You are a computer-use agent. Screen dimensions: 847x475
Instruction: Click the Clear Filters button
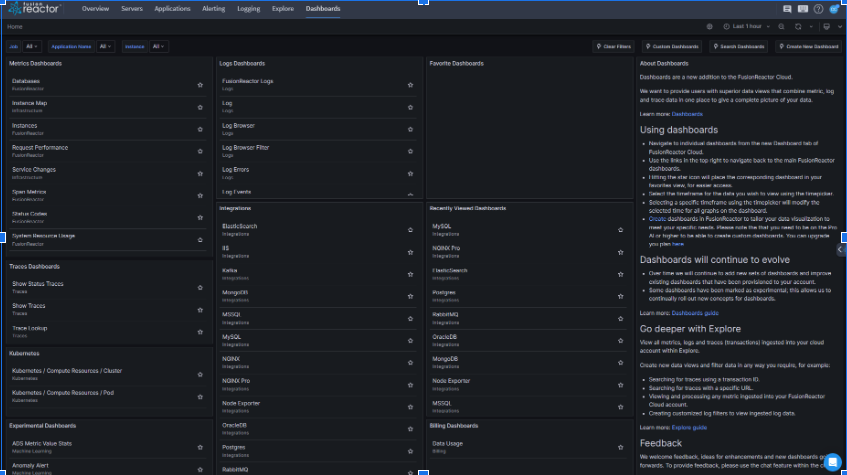[x=614, y=46]
